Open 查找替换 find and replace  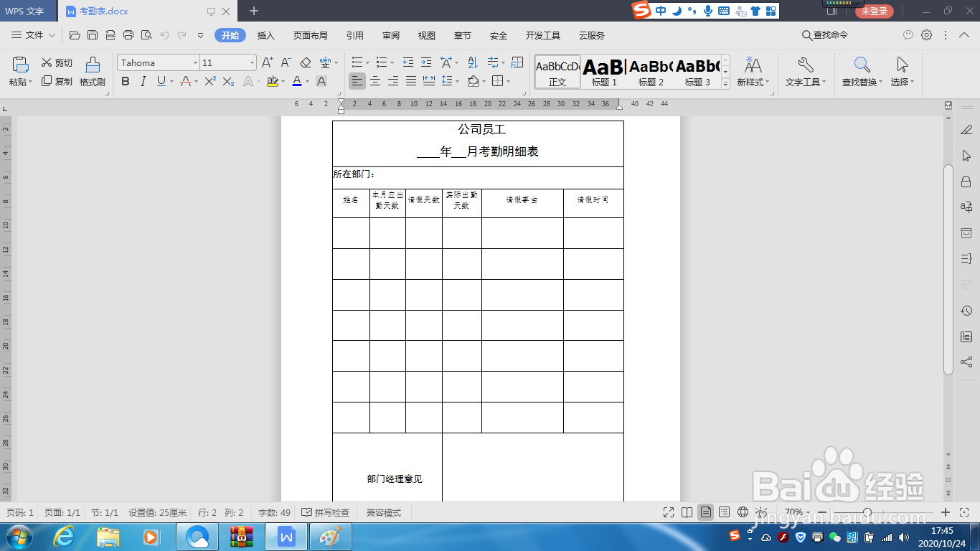point(860,70)
